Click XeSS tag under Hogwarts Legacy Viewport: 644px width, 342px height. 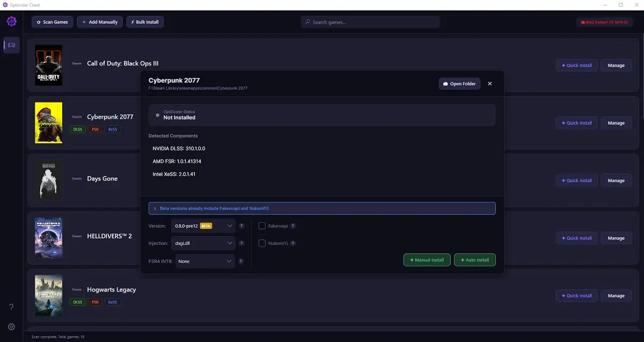pyautogui.click(x=113, y=302)
